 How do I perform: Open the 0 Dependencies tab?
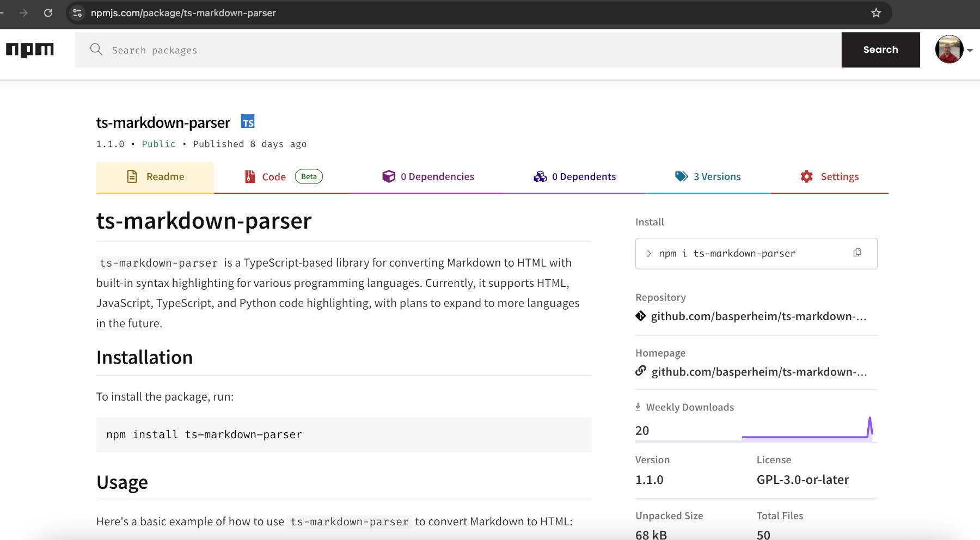tap(428, 177)
